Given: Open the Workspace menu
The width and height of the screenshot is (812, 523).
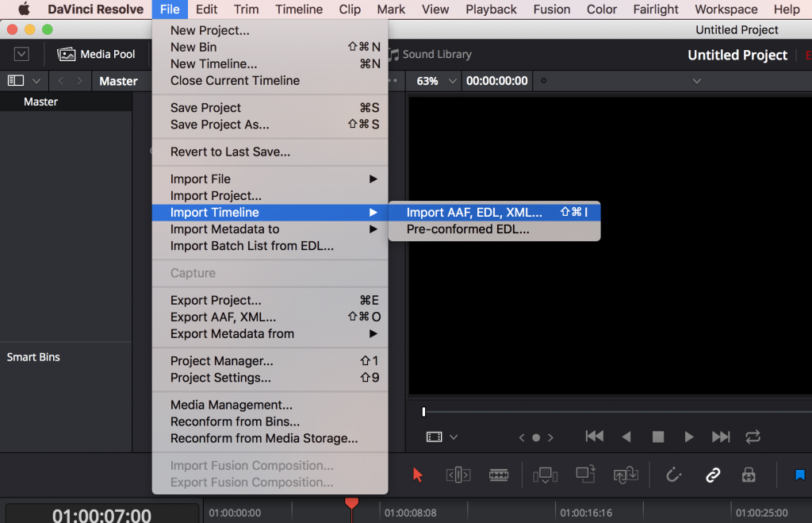Looking at the screenshot, I should click(726, 10).
